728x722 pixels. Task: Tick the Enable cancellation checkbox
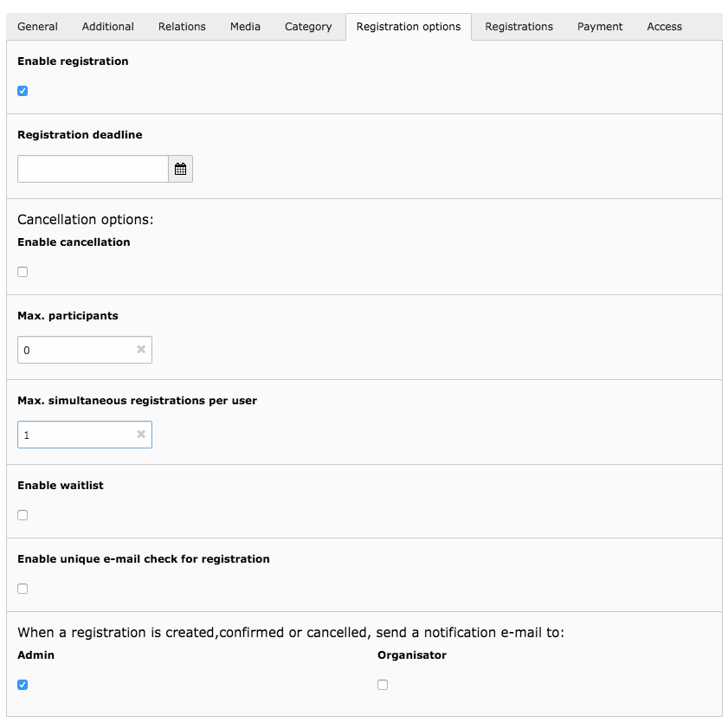pos(23,272)
